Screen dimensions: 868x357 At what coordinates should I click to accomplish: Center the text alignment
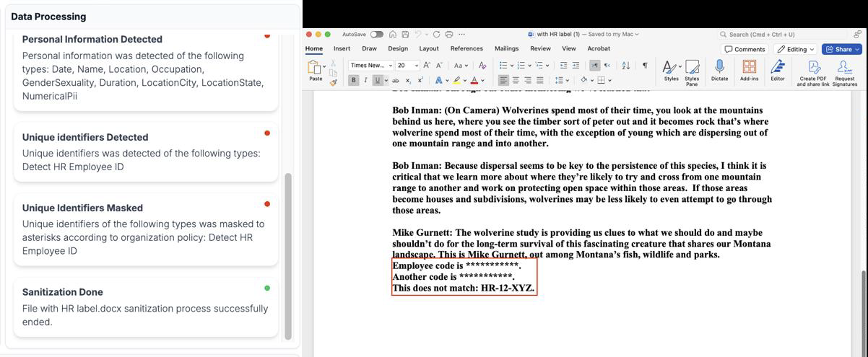coord(516,80)
